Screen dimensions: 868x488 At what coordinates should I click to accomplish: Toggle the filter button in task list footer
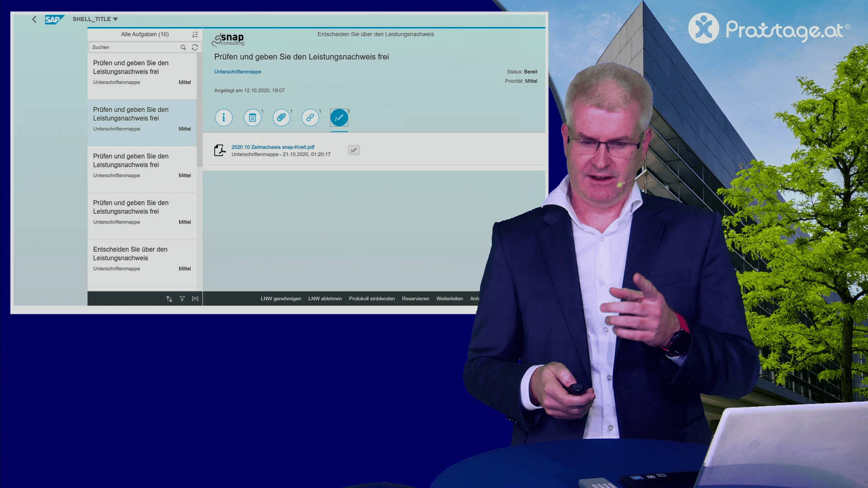(182, 299)
